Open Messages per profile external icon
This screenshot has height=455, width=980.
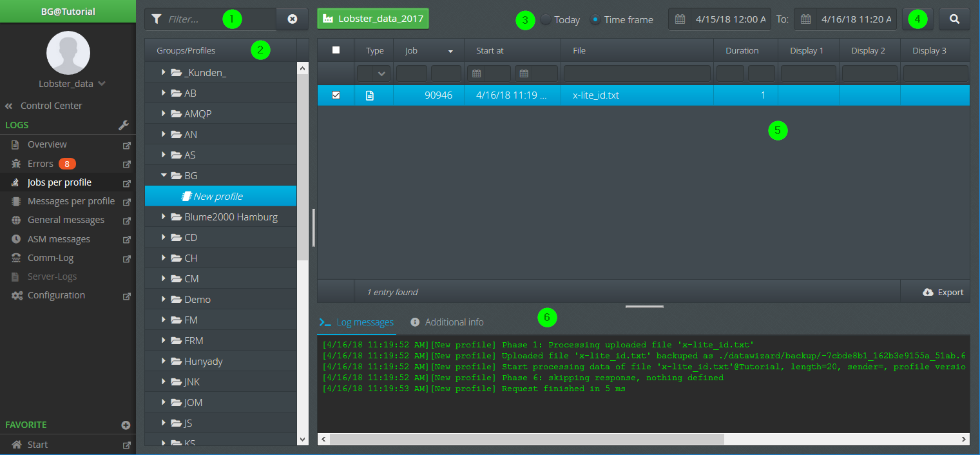127,202
